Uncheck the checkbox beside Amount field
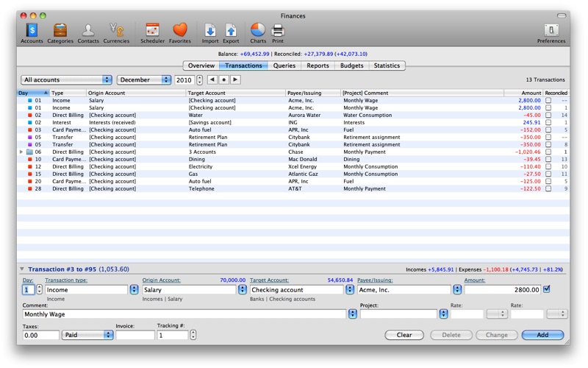The image size is (588, 368). coord(546,289)
